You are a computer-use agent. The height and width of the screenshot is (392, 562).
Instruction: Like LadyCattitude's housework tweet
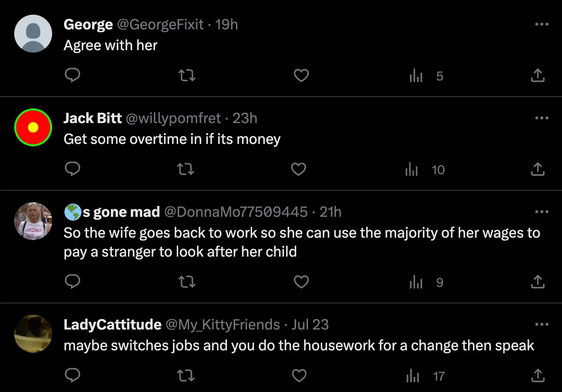pos(299,376)
